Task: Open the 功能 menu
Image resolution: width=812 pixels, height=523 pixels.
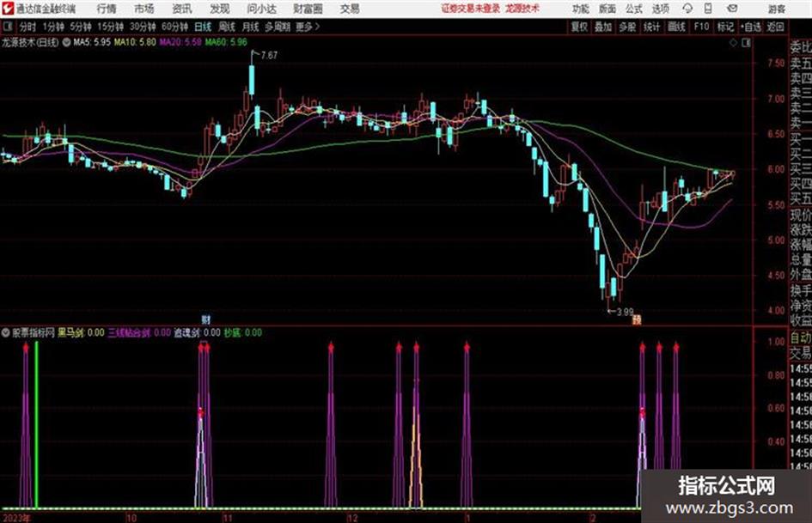Action: tap(581, 9)
